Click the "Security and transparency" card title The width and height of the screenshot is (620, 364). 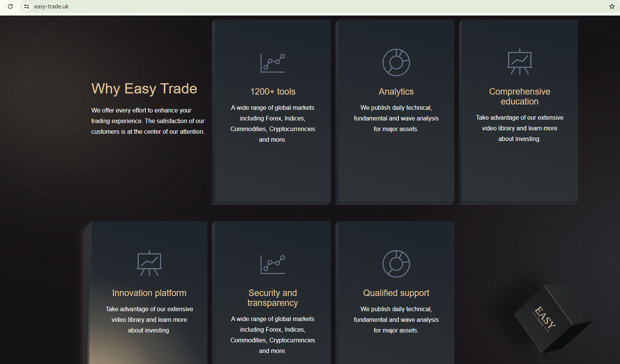coord(273,298)
